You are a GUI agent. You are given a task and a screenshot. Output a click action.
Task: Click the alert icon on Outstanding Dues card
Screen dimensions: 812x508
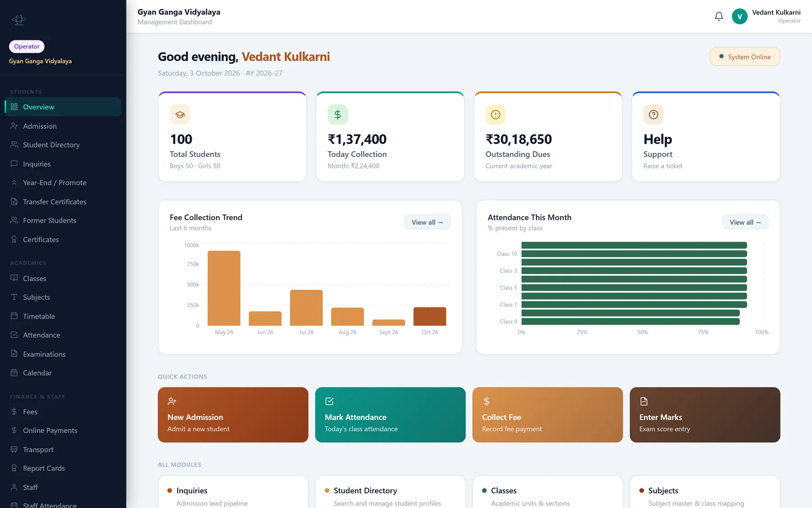495,115
